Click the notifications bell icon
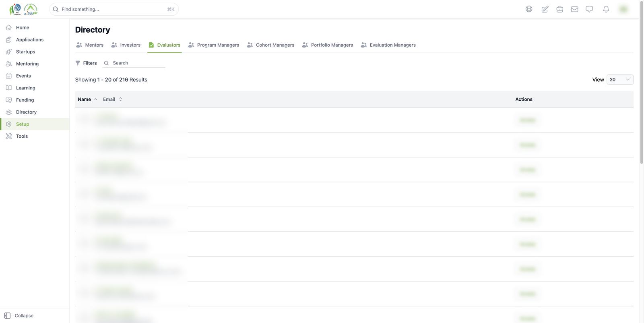644x323 pixels. (606, 9)
